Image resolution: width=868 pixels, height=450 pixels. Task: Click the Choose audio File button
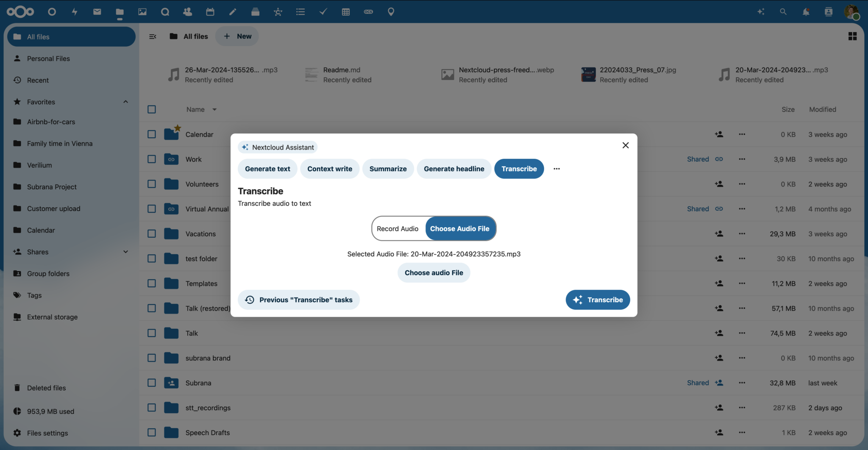(434, 272)
